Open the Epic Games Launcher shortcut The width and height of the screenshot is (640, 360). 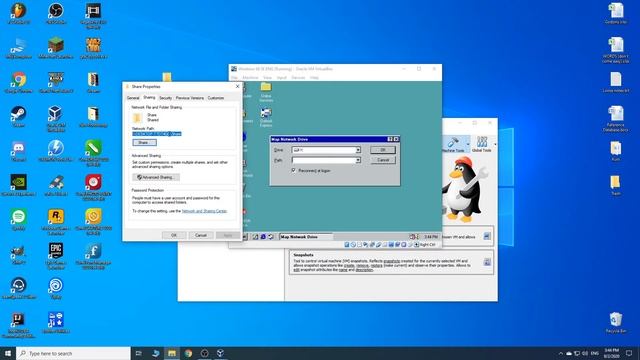click(56, 256)
